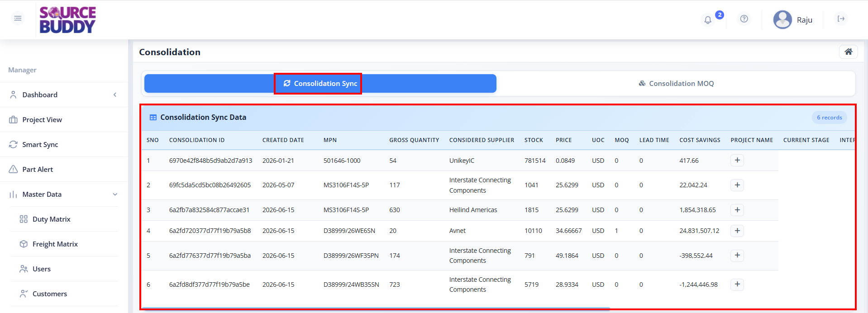Click the Duty Matrix grid icon
This screenshot has width=868, height=313.
(x=24, y=219)
